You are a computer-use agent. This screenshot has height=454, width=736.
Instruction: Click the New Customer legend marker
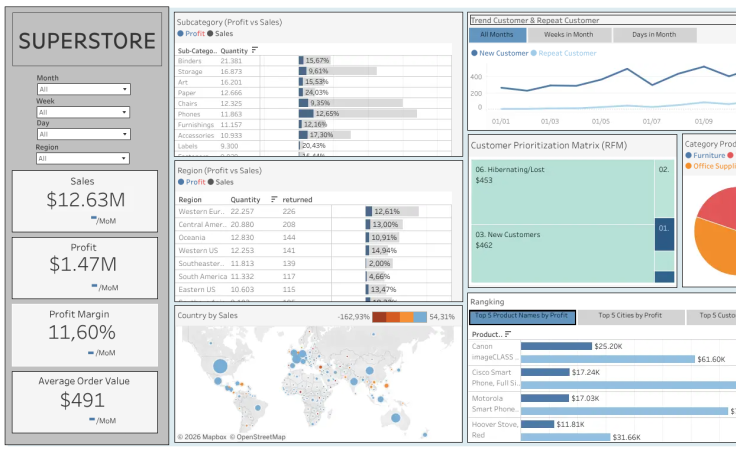[x=474, y=53]
